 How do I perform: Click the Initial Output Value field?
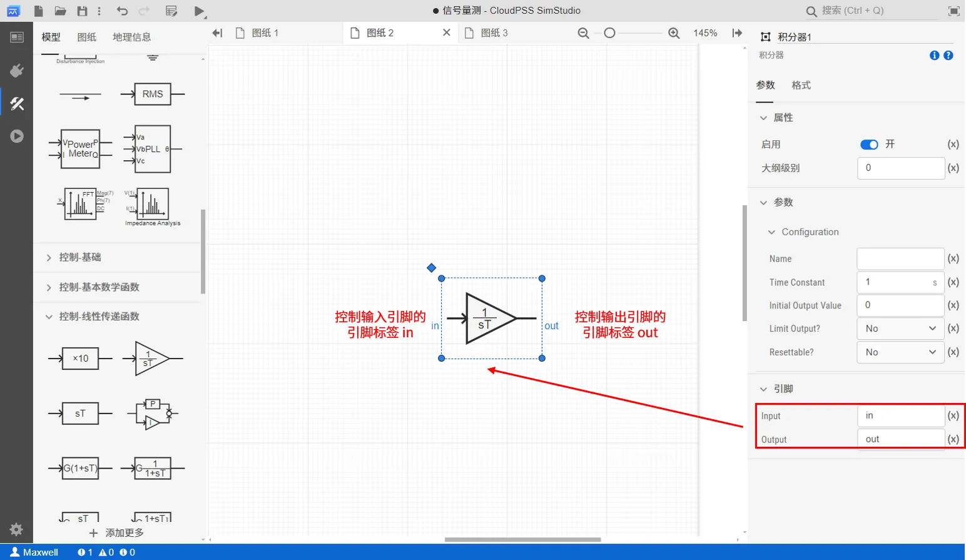[x=900, y=305]
